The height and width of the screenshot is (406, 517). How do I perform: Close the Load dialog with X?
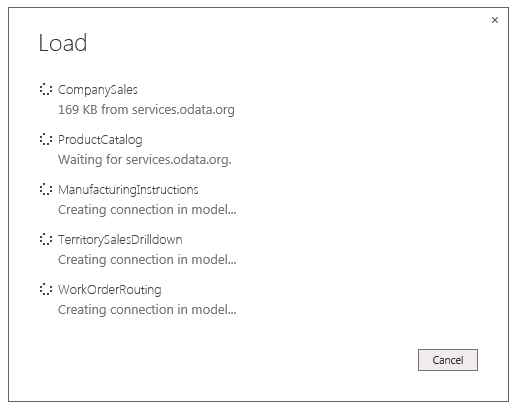[x=495, y=20]
